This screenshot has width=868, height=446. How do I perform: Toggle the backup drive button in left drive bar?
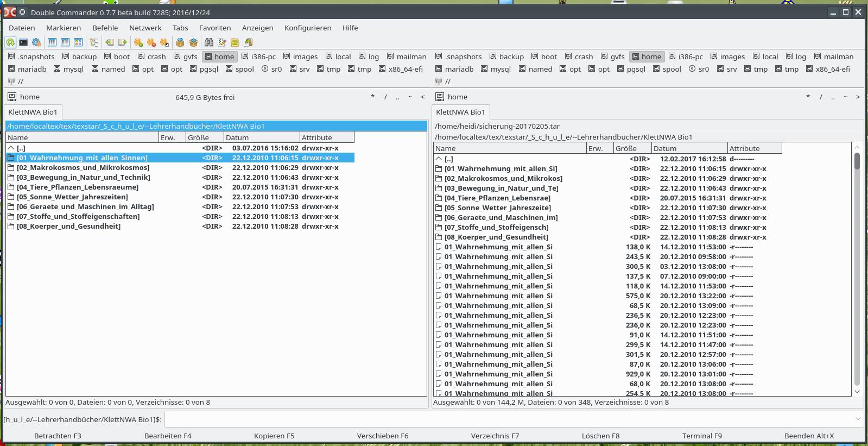click(x=79, y=56)
